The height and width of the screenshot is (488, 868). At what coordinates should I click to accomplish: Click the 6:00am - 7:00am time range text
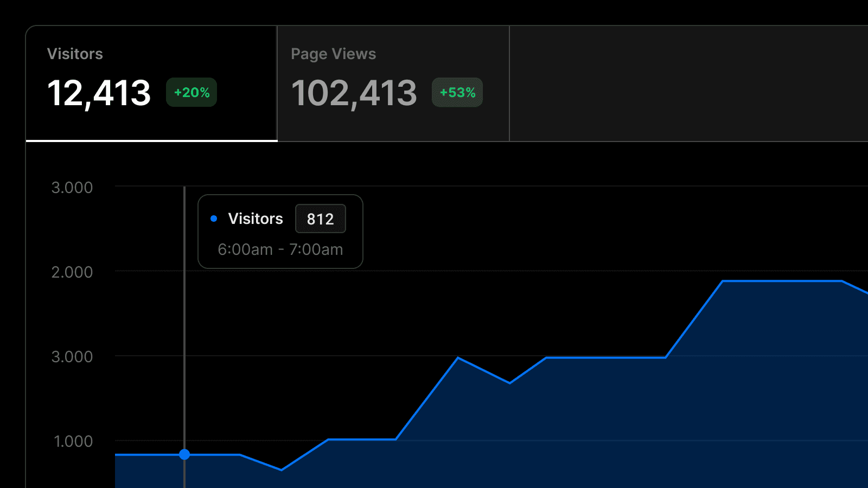(x=280, y=249)
